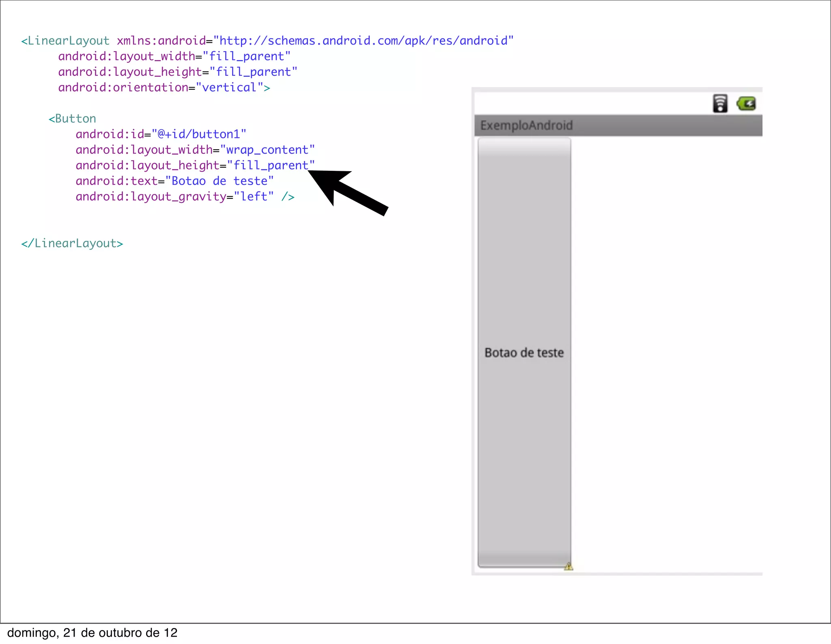Click the opening LinearLayout tag
831x644 pixels.
pos(65,41)
